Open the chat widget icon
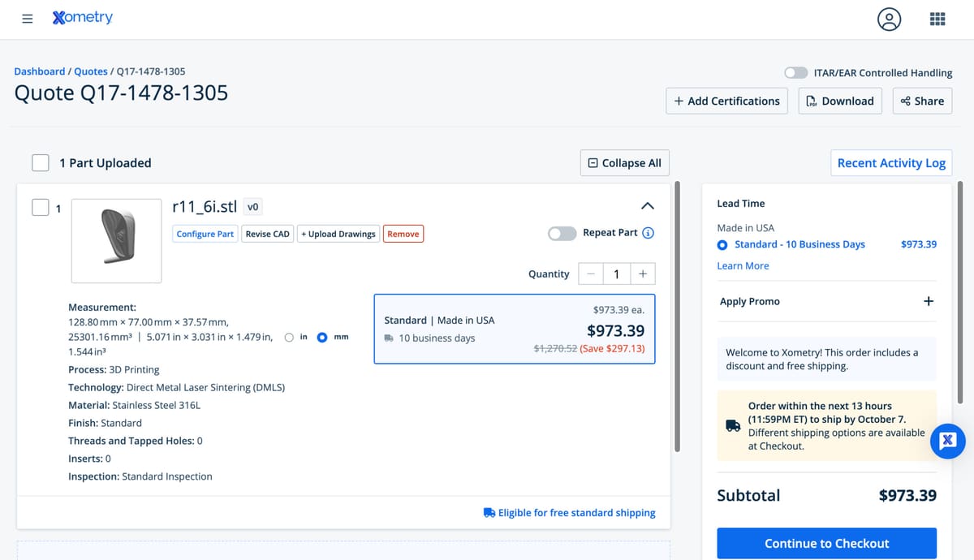This screenshot has width=974, height=560. (947, 442)
